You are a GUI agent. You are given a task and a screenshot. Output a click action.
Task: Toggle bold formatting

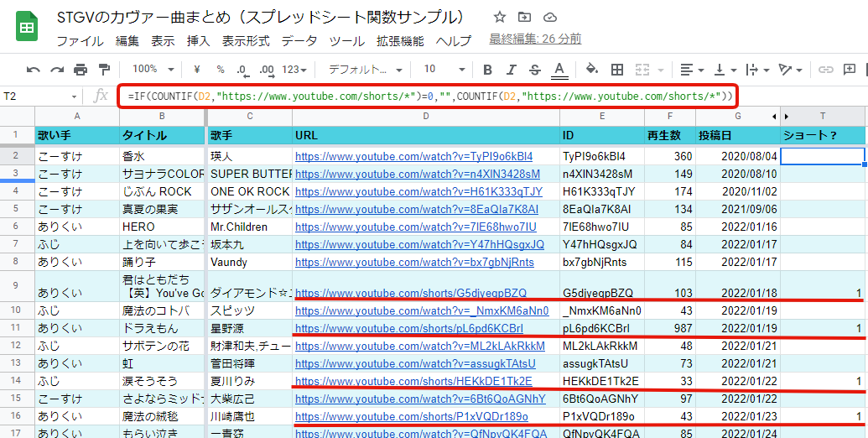tap(487, 70)
